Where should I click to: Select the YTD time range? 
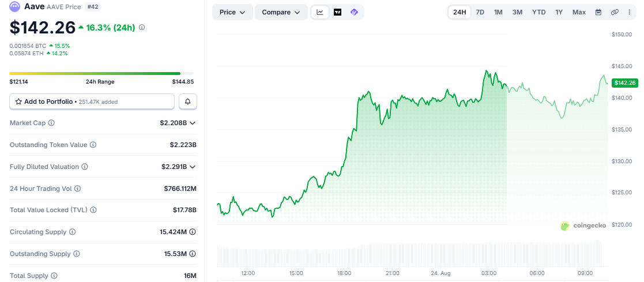coord(539,12)
